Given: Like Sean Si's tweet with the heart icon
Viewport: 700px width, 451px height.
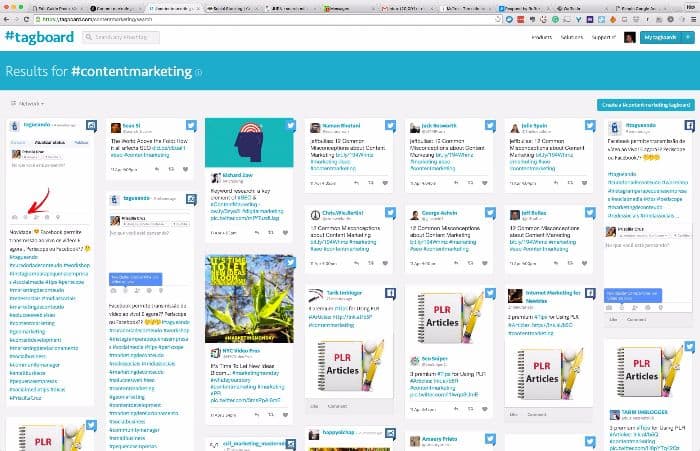Looking at the screenshot, I should pos(183,169).
